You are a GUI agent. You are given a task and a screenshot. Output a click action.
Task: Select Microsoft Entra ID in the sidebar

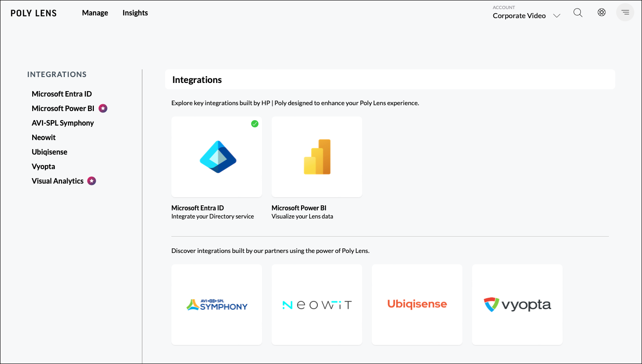pos(62,94)
